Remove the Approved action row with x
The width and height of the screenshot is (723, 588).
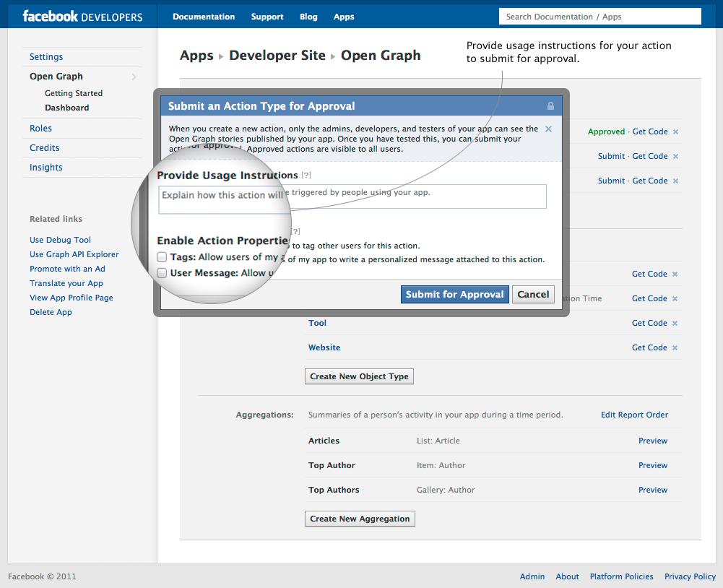[x=675, y=132]
